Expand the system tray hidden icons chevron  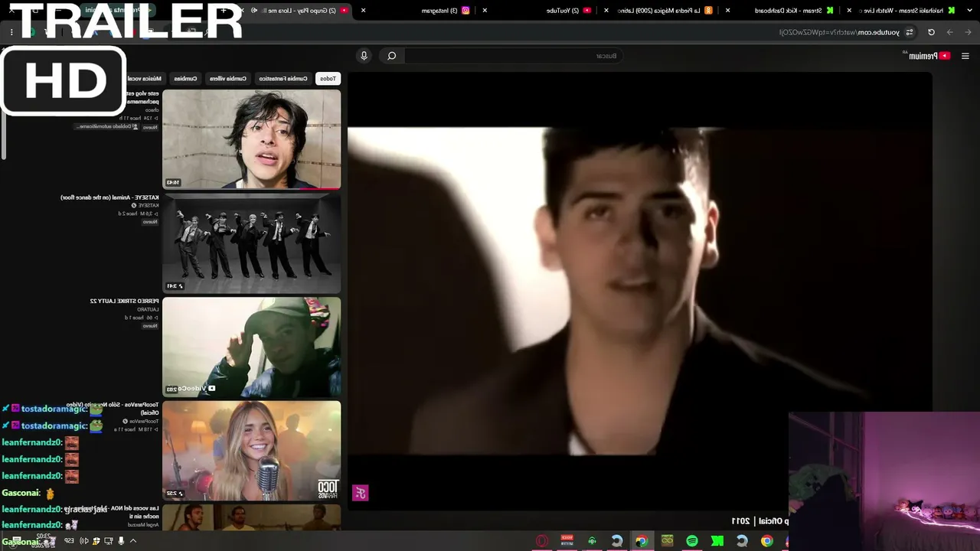[133, 541]
